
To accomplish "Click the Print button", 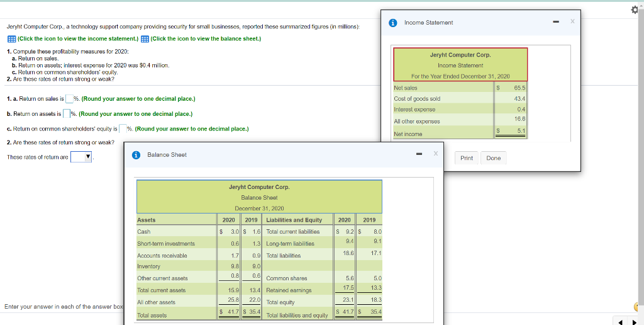I will point(467,158).
